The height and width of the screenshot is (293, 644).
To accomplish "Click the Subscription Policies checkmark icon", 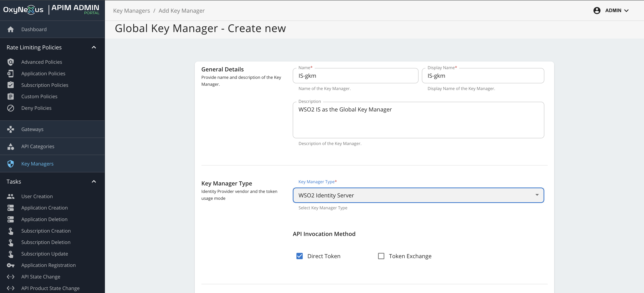I will pos(10,85).
